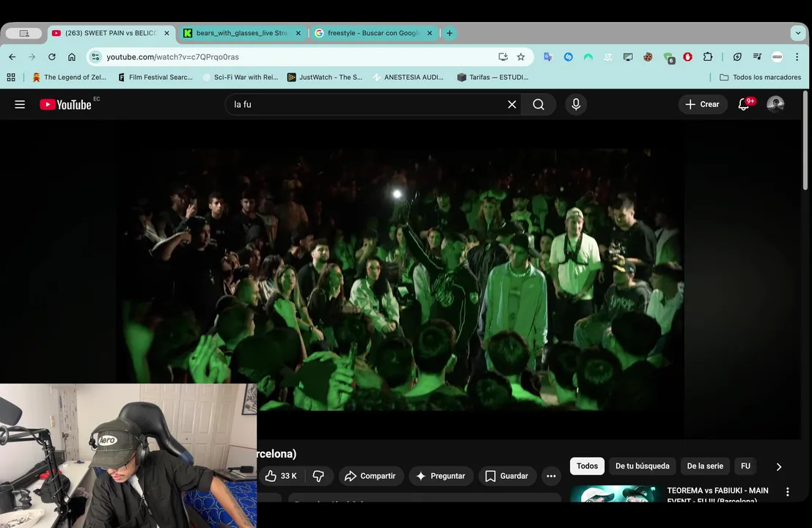
Task: Click the magnifying glass search button
Action: [538, 105]
